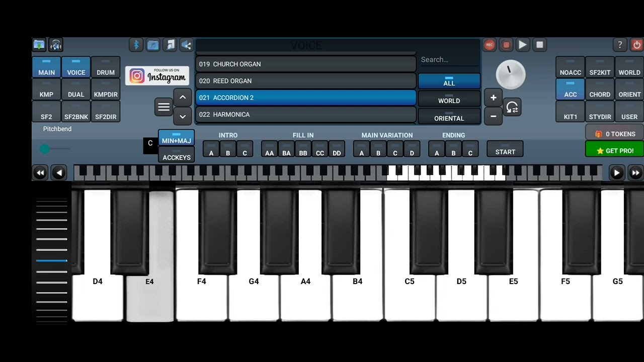Trigger INTRO A
This screenshot has height=362, width=644.
[211, 149]
